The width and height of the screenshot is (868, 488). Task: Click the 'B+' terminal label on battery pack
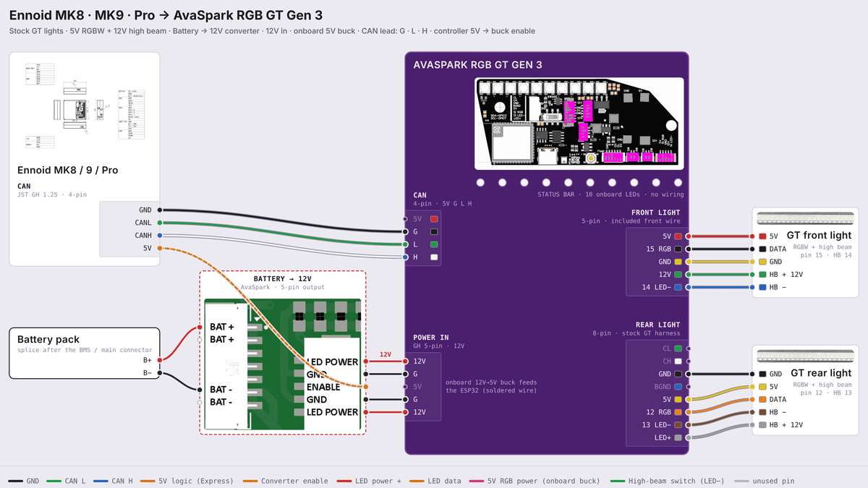pos(148,359)
